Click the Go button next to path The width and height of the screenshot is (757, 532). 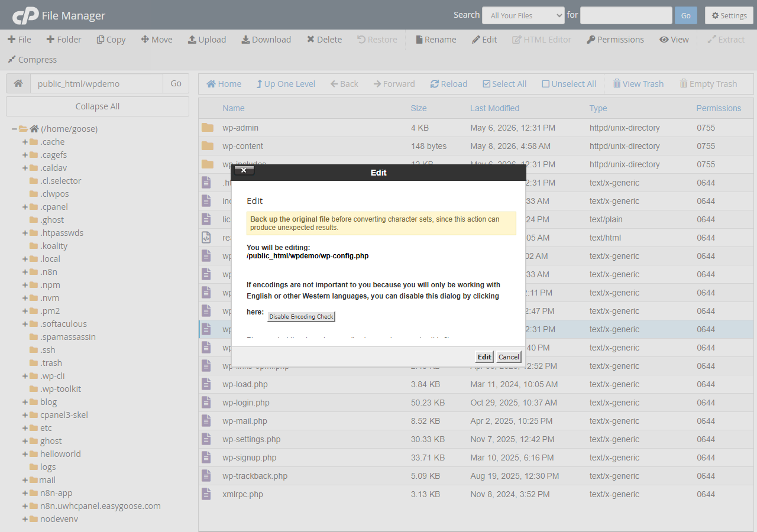coord(176,83)
